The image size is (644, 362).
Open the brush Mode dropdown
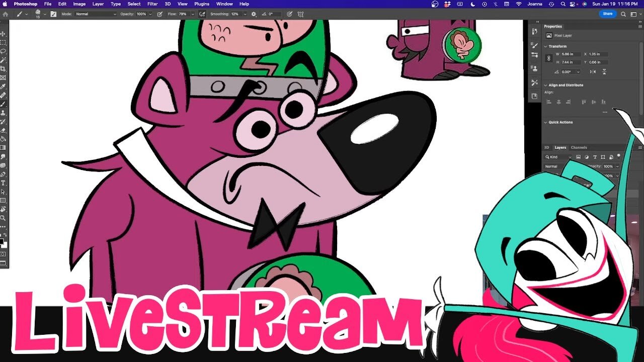(96, 14)
